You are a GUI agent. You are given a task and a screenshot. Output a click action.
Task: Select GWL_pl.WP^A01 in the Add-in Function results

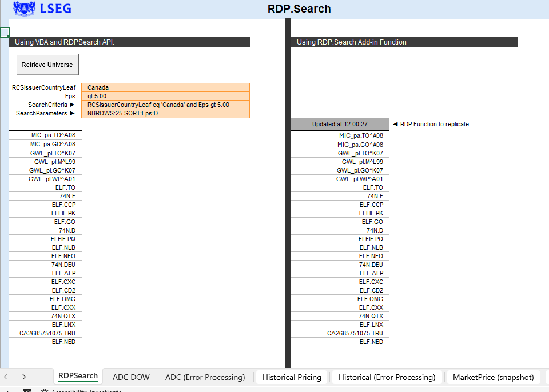pyautogui.click(x=340, y=179)
